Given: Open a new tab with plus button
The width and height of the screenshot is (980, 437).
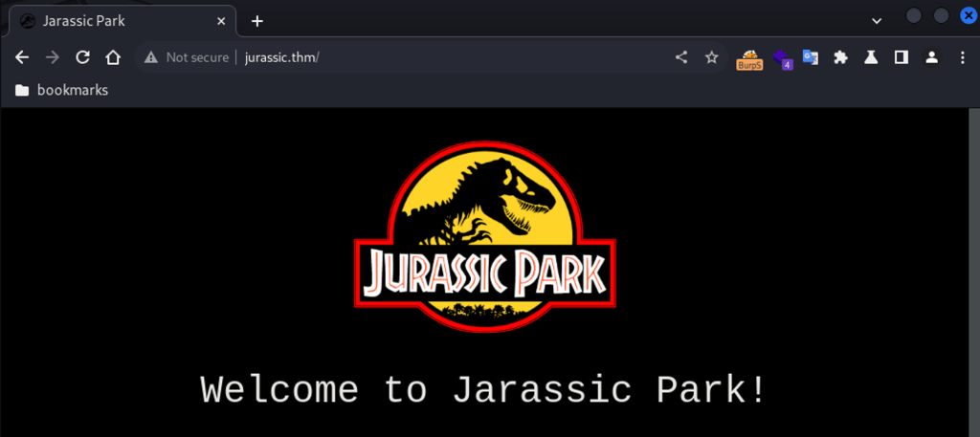Looking at the screenshot, I should coord(256,21).
